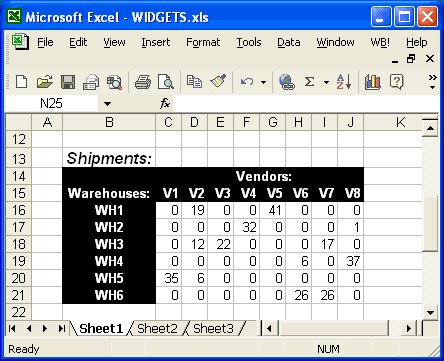Open Print Preview with the magnifier page icon

pos(166,82)
